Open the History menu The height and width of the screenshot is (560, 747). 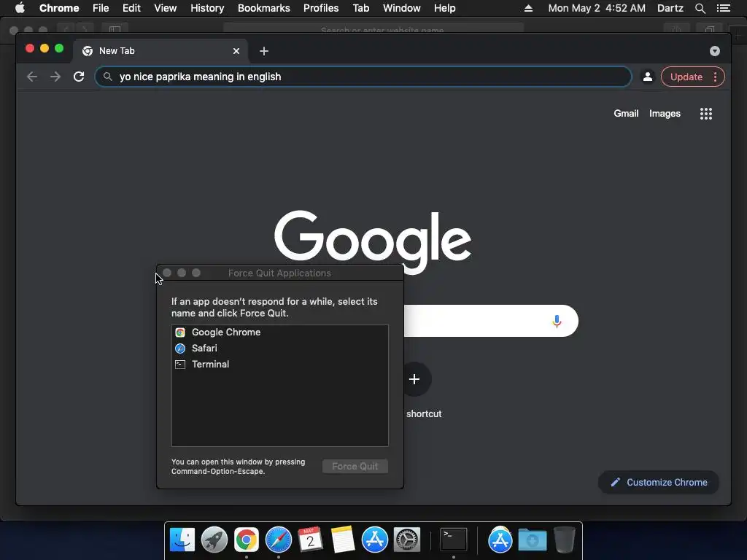point(207,8)
